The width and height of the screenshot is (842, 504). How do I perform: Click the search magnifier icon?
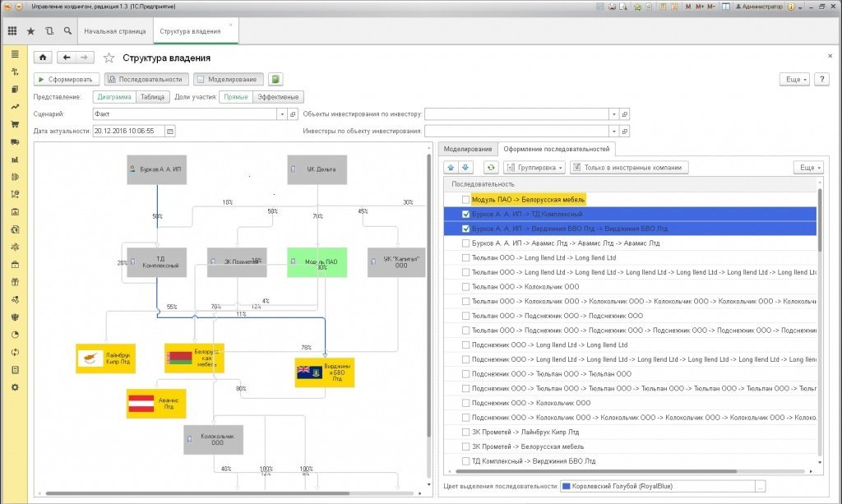67,31
